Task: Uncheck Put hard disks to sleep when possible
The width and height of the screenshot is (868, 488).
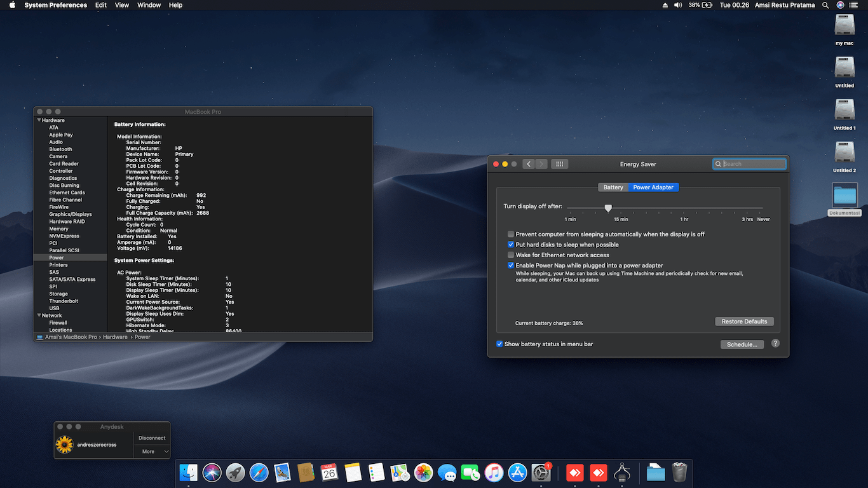Action: (511, 245)
